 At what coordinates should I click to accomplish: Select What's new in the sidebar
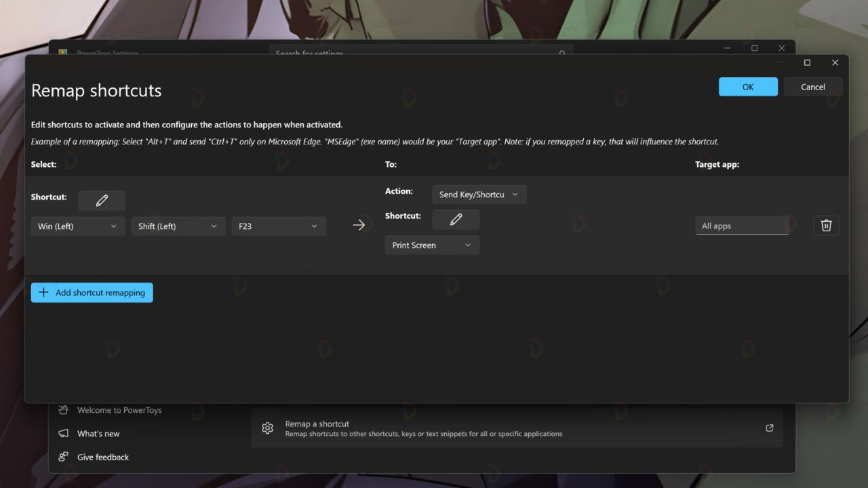pos(98,434)
